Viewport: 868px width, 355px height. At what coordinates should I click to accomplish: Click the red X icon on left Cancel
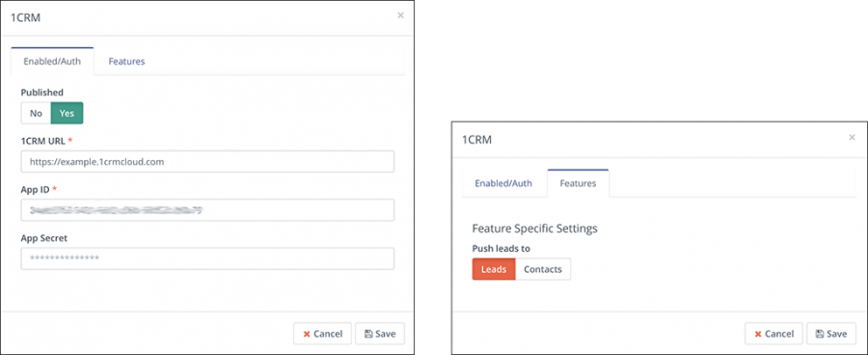pyautogui.click(x=306, y=334)
